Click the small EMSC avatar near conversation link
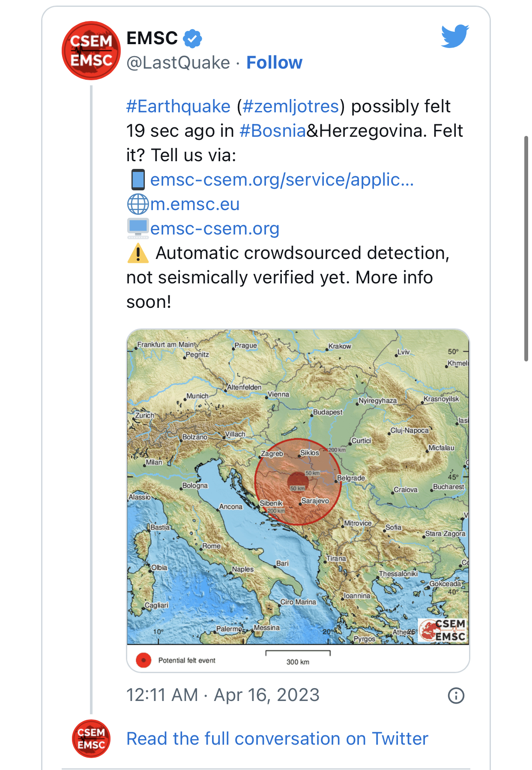Screen dimensions: 532x770 click(x=91, y=739)
